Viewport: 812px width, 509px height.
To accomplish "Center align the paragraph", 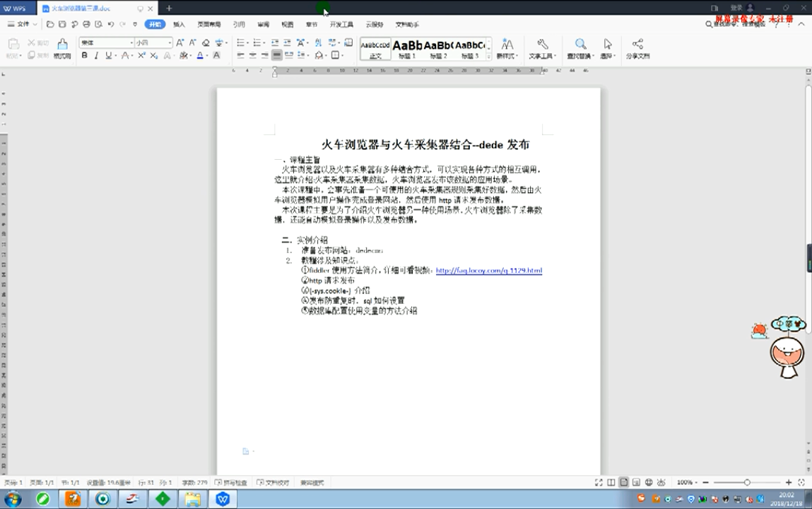I will (x=253, y=55).
